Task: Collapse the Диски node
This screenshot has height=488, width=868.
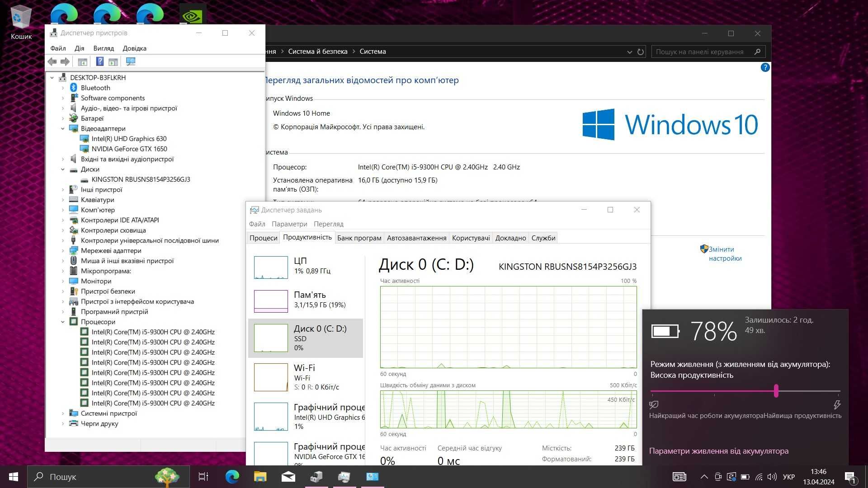Action: click(x=63, y=169)
